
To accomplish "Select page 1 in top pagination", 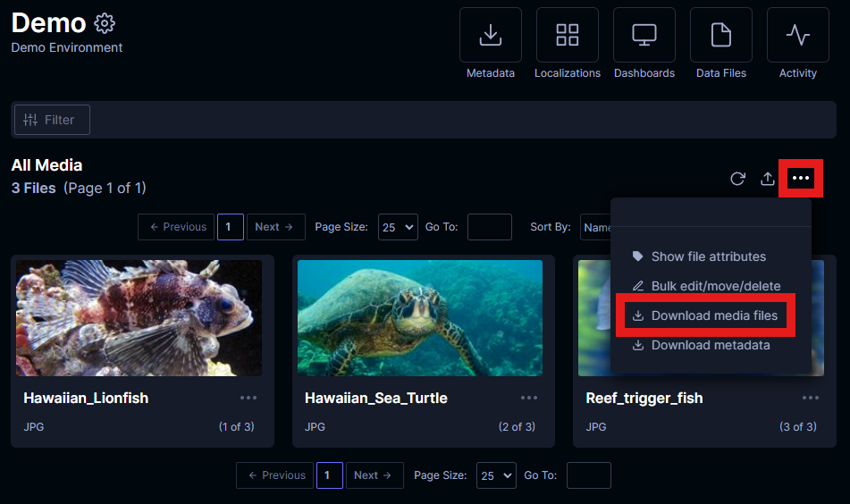I will pyautogui.click(x=231, y=227).
